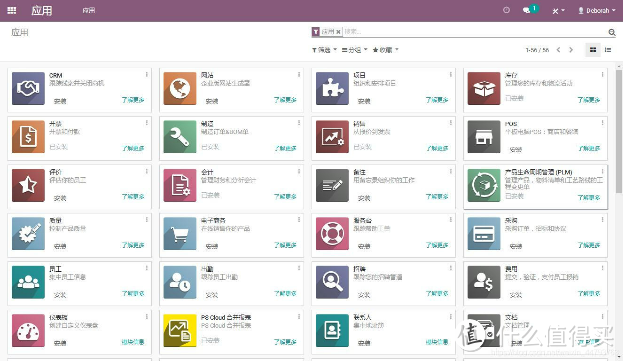The height and width of the screenshot is (362, 624).
Task: Focus the search input field
Action: pos(475,31)
